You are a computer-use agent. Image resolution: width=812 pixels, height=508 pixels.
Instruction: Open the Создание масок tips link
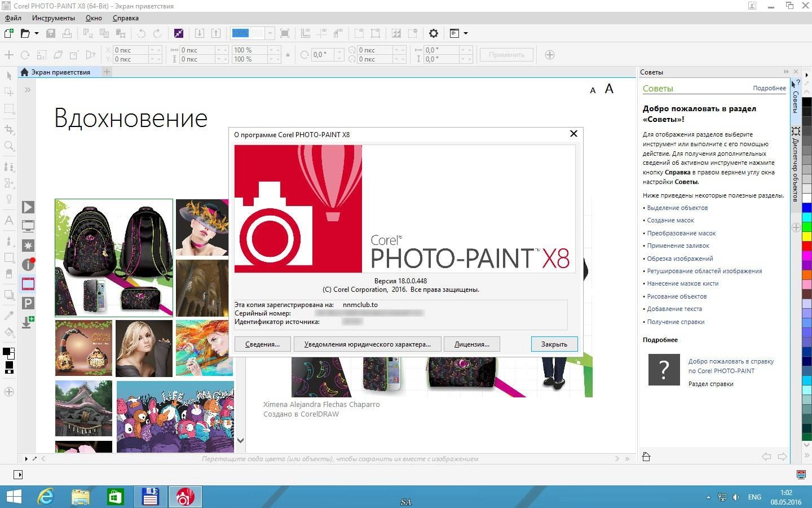[x=670, y=220]
